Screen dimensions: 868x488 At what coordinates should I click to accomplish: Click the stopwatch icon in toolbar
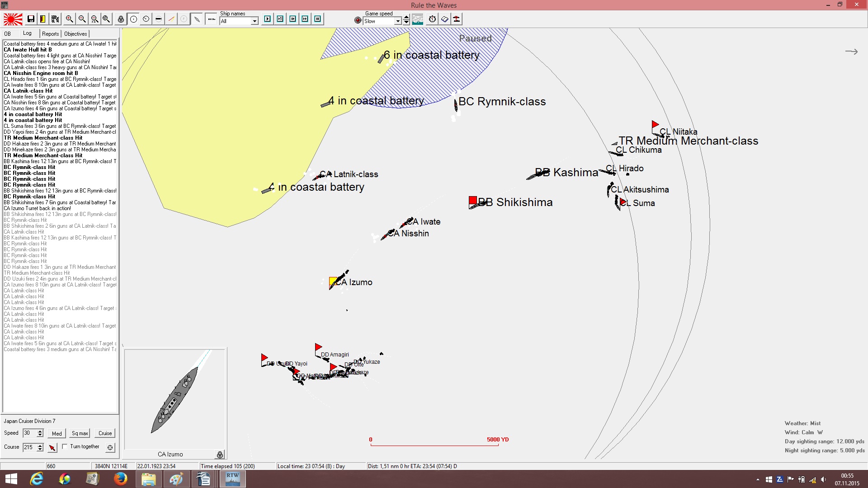coord(433,19)
